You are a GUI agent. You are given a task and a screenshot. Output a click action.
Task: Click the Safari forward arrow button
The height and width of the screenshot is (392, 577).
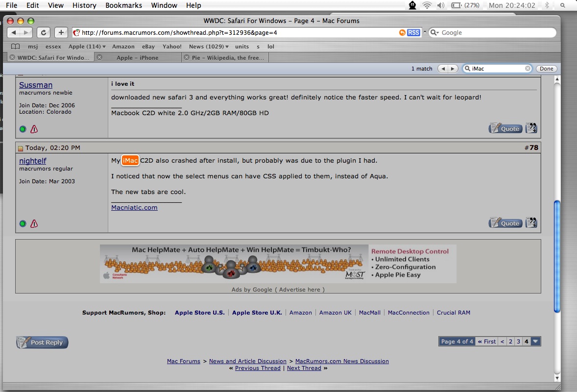[x=26, y=32]
